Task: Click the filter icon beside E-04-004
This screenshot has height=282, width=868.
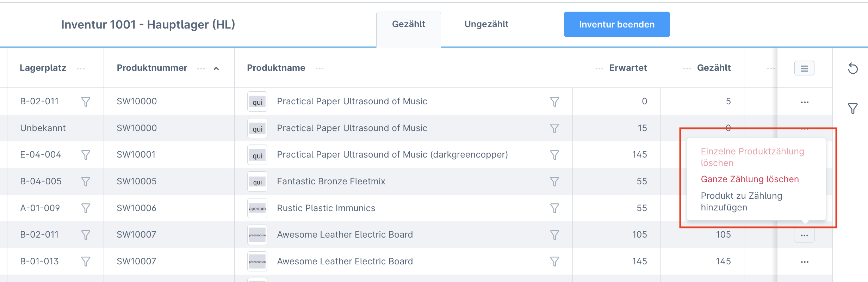Action: 86,155
